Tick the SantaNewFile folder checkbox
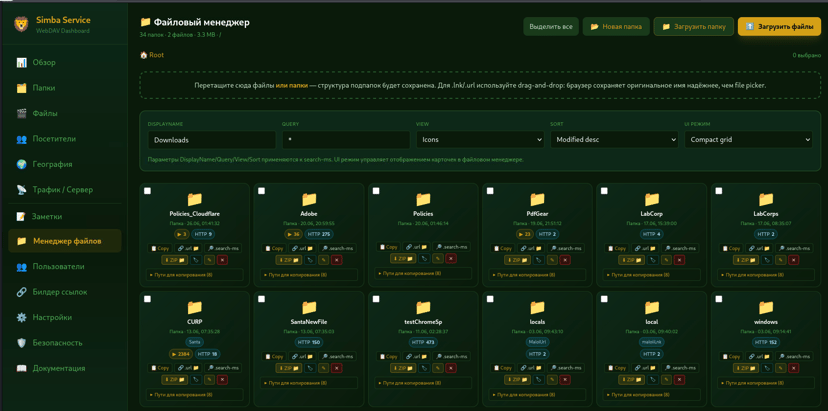Viewport: 828px width, 411px height. click(x=261, y=299)
